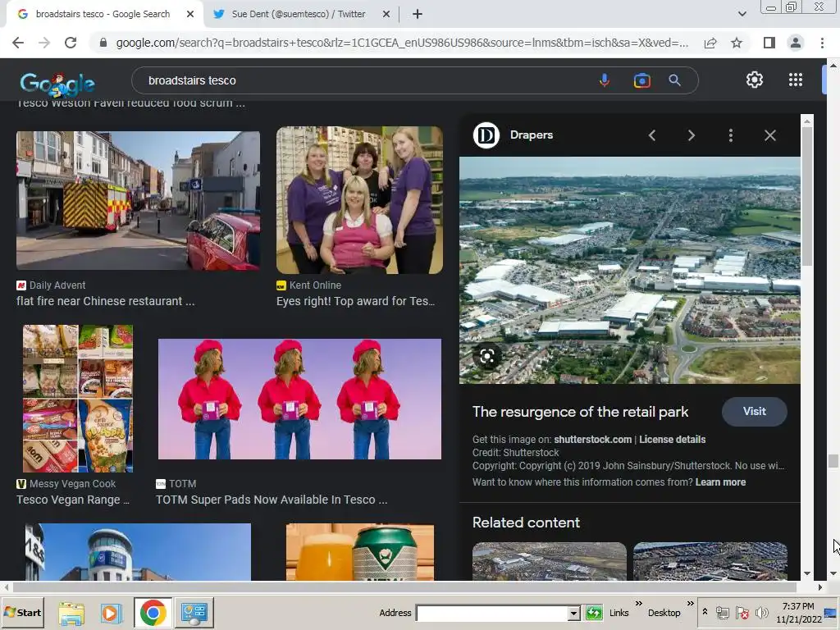Open the Windows Start menu
This screenshot has height=630, width=840.
(x=22, y=612)
